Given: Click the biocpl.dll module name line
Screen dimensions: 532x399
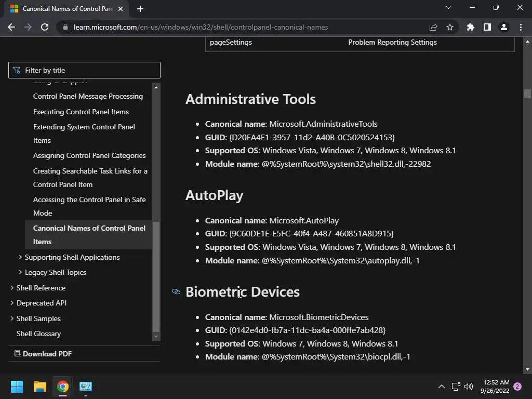Looking at the screenshot, I should pos(308,357).
